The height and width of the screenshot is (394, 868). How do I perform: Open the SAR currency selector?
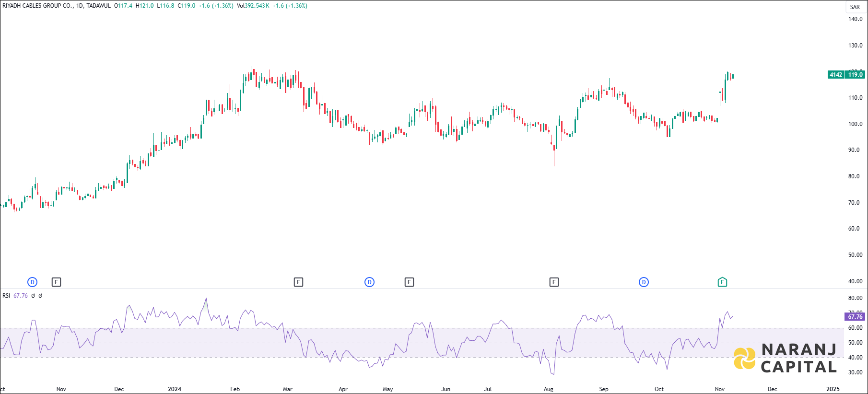[855, 7]
